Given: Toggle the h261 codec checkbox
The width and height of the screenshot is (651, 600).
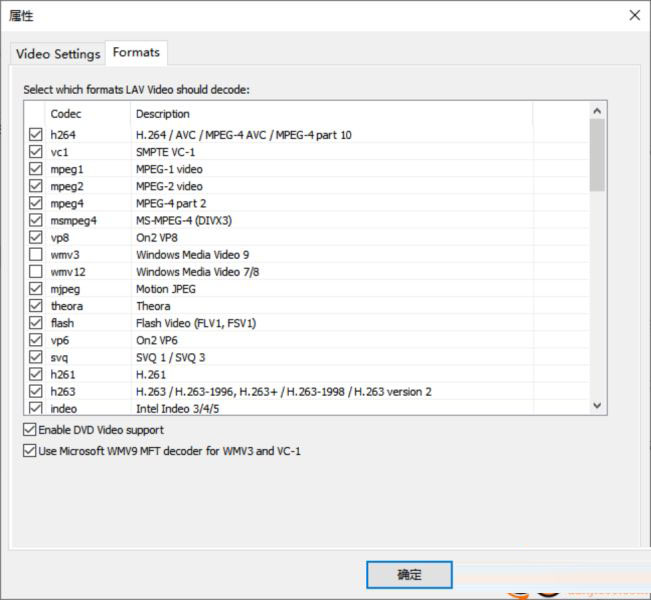Looking at the screenshot, I should coord(36,374).
